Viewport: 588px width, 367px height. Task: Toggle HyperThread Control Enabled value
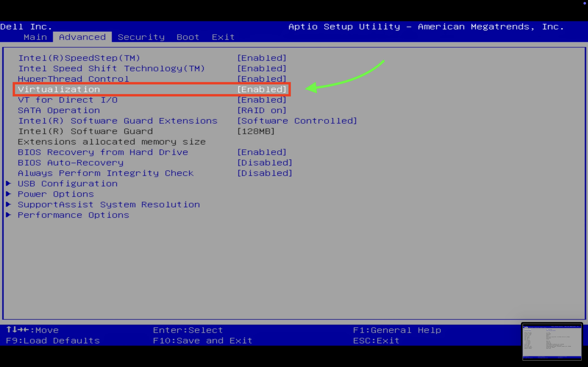coord(262,79)
